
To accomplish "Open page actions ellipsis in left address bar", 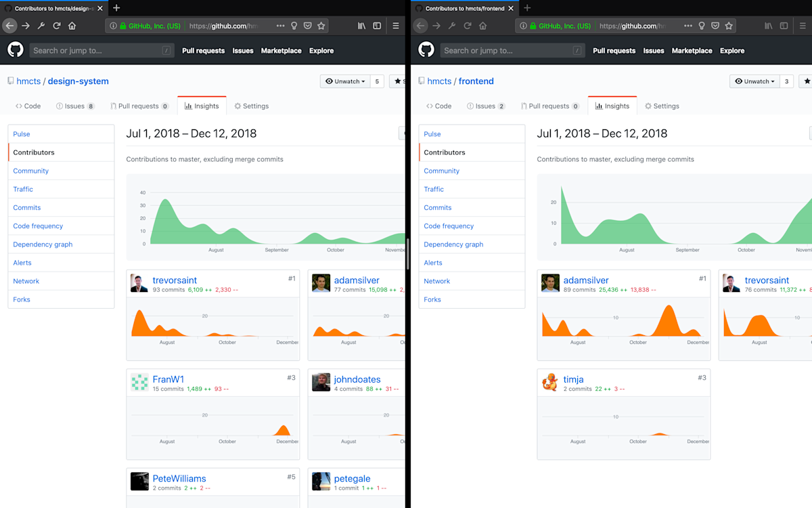I will click(280, 26).
